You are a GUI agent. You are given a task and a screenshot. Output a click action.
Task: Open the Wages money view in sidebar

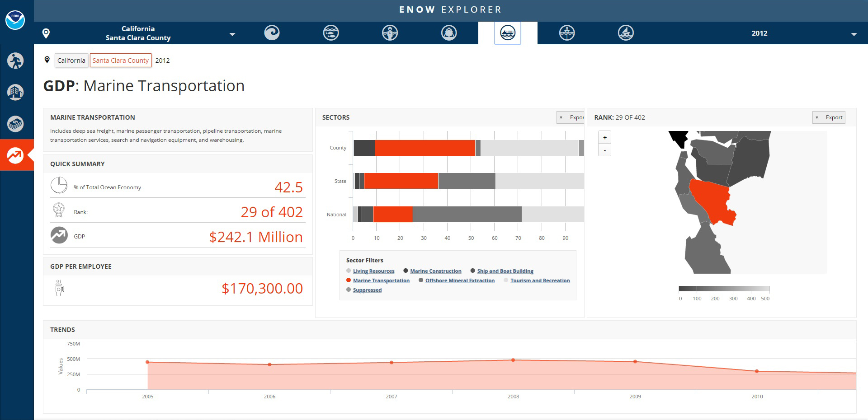[15, 124]
